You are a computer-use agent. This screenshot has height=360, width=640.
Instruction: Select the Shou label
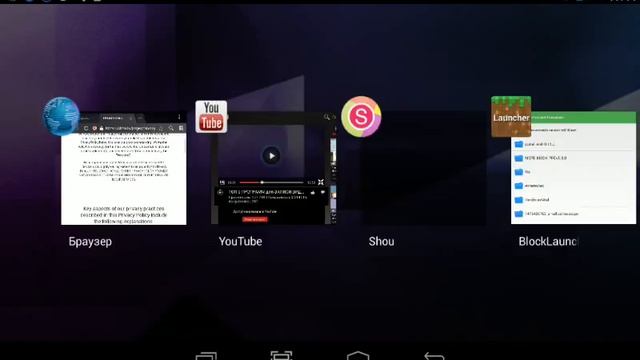click(382, 242)
